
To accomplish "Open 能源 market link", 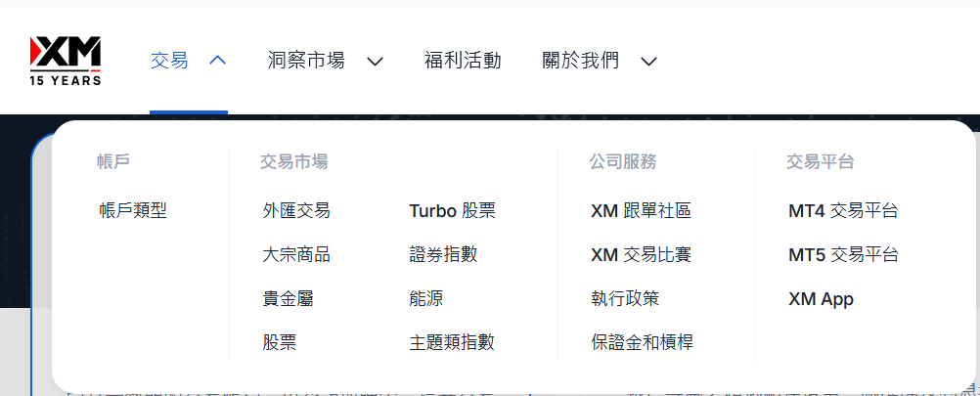I will pyautogui.click(x=426, y=298).
